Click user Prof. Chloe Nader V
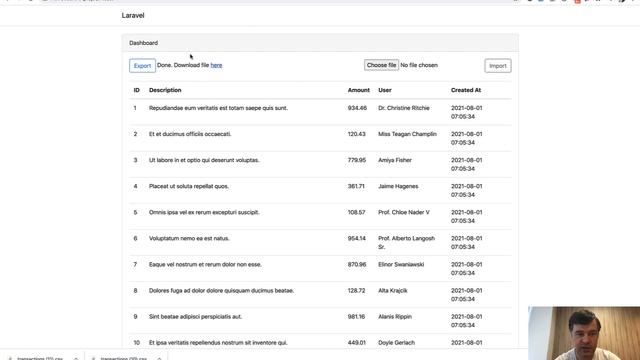Viewport: 640px width, 360px height. tap(404, 213)
